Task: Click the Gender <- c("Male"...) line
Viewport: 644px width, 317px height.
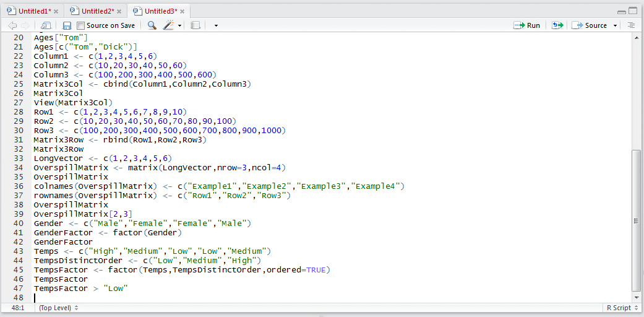Action: pyautogui.click(x=142, y=224)
